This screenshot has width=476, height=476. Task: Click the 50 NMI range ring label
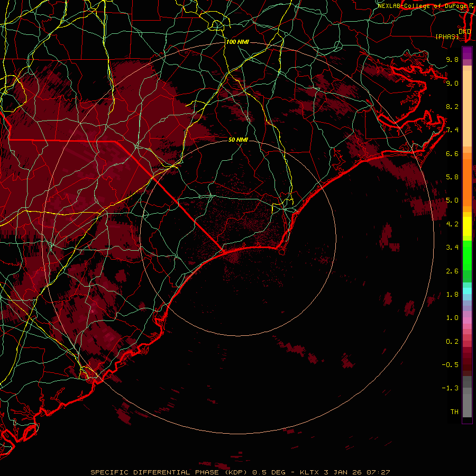(x=238, y=140)
